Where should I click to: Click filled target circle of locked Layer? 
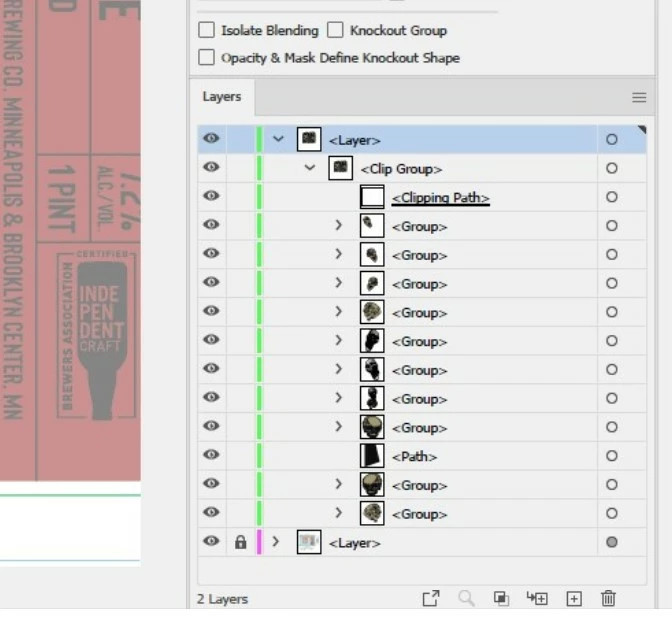pyautogui.click(x=612, y=542)
